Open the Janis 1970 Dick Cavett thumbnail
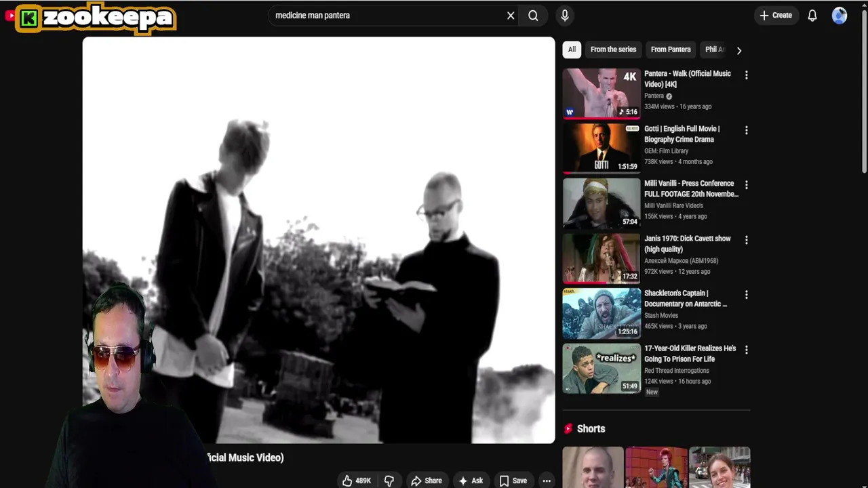Image resolution: width=868 pixels, height=488 pixels. click(x=601, y=258)
